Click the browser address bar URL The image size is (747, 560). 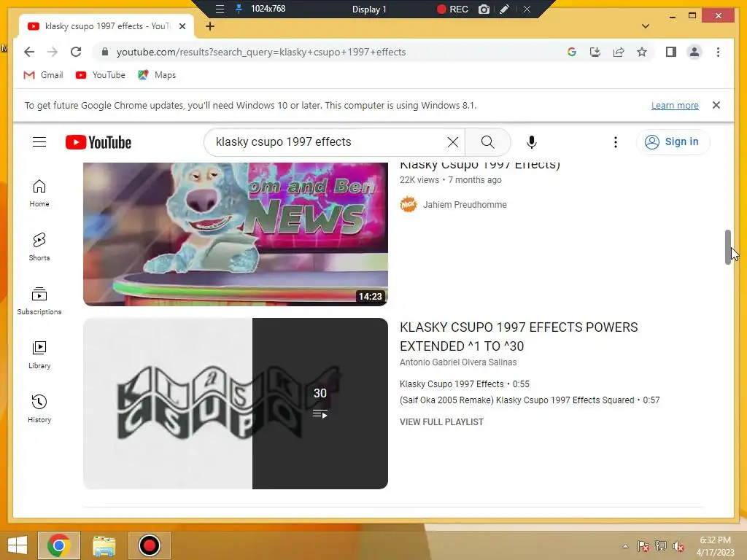[261, 52]
